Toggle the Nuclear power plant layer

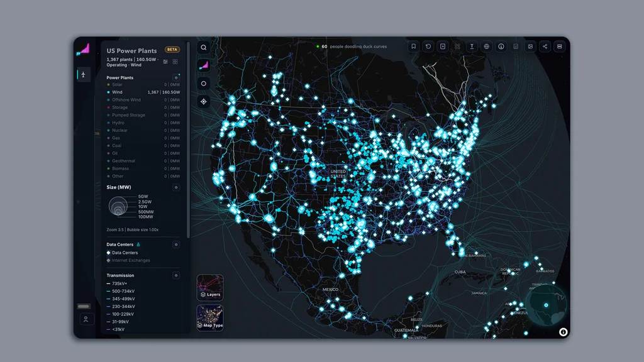point(143,131)
